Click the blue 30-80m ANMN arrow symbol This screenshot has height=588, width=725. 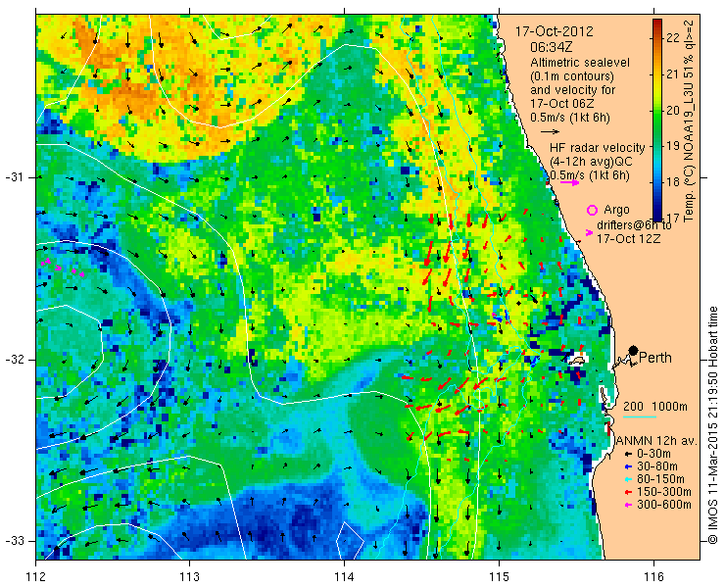tap(627, 466)
